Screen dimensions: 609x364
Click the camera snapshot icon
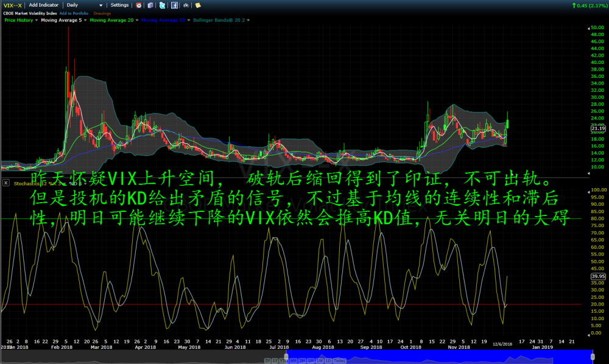187,5
